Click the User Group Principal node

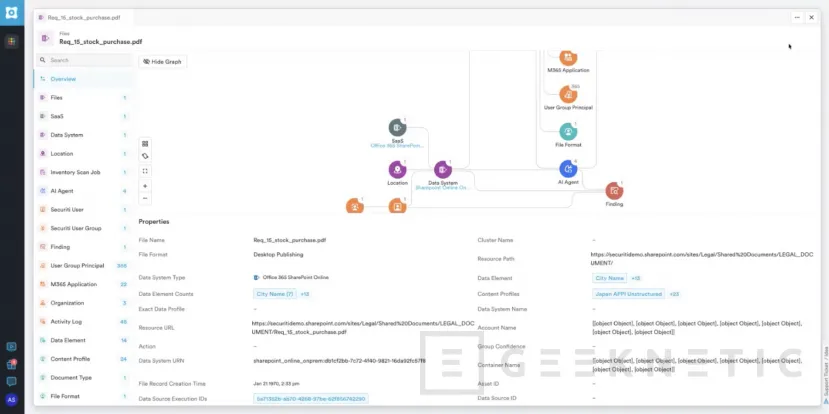[x=568, y=94]
